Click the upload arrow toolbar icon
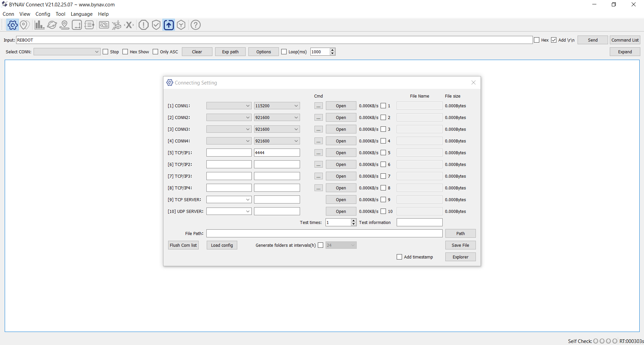The height and width of the screenshot is (345, 644). pos(169,25)
